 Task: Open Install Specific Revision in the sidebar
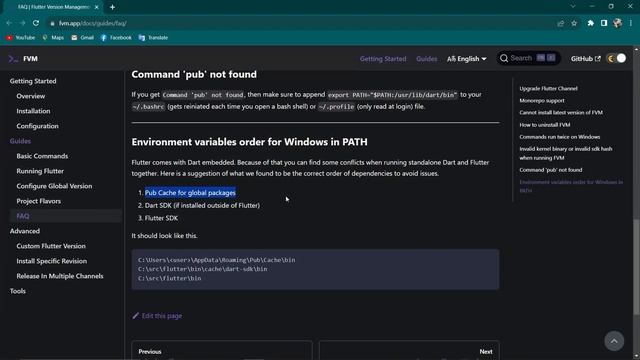tap(51, 261)
